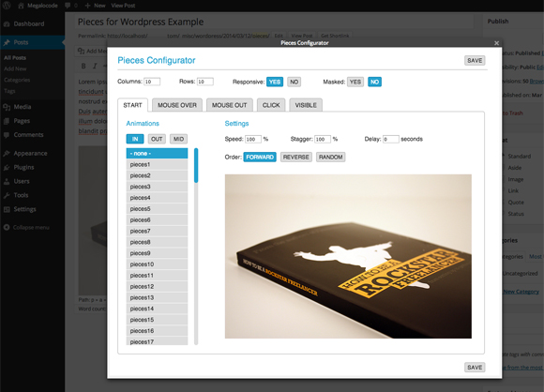Set Masked to YES
The image size is (544, 392).
pyautogui.click(x=355, y=82)
